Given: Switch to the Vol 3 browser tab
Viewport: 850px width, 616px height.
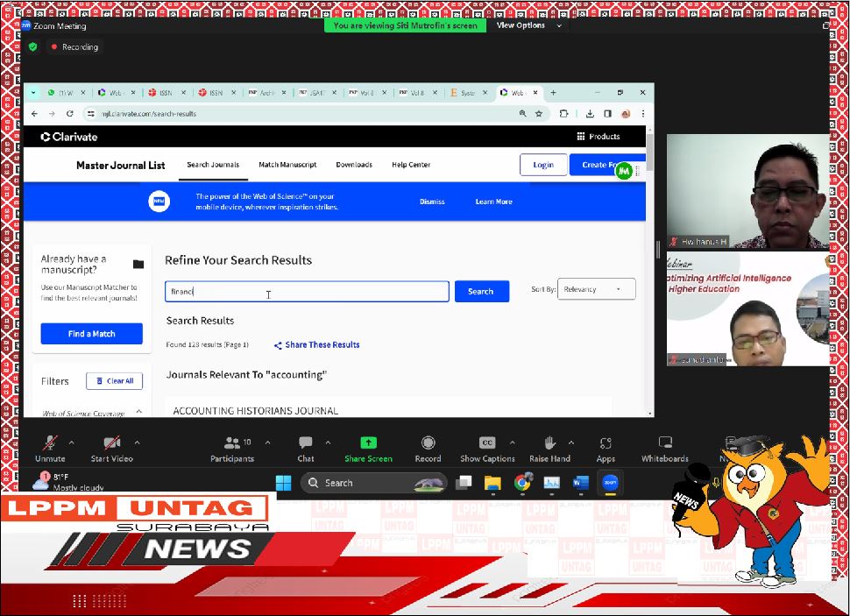Looking at the screenshot, I should click(x=367, y=93).
